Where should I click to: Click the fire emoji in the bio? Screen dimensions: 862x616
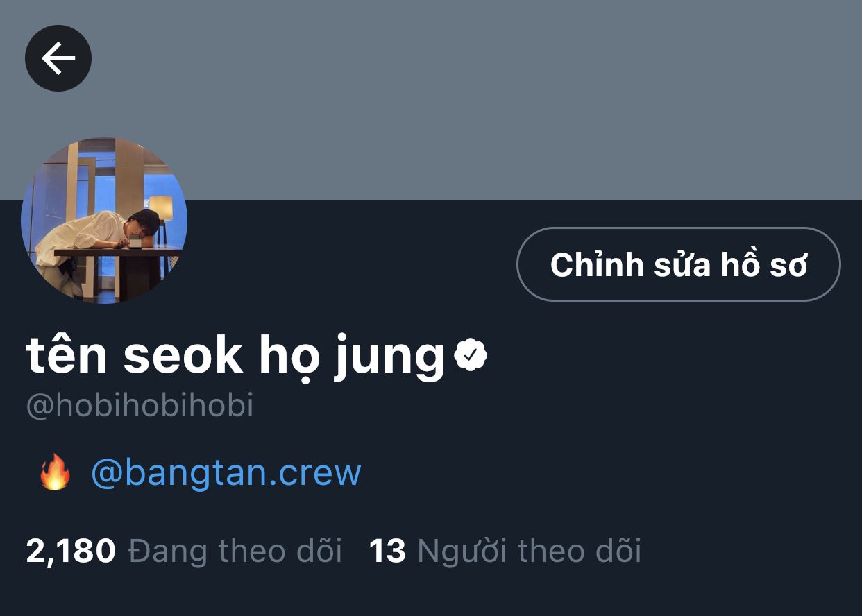pyautogui.click(x=55, y=472)
